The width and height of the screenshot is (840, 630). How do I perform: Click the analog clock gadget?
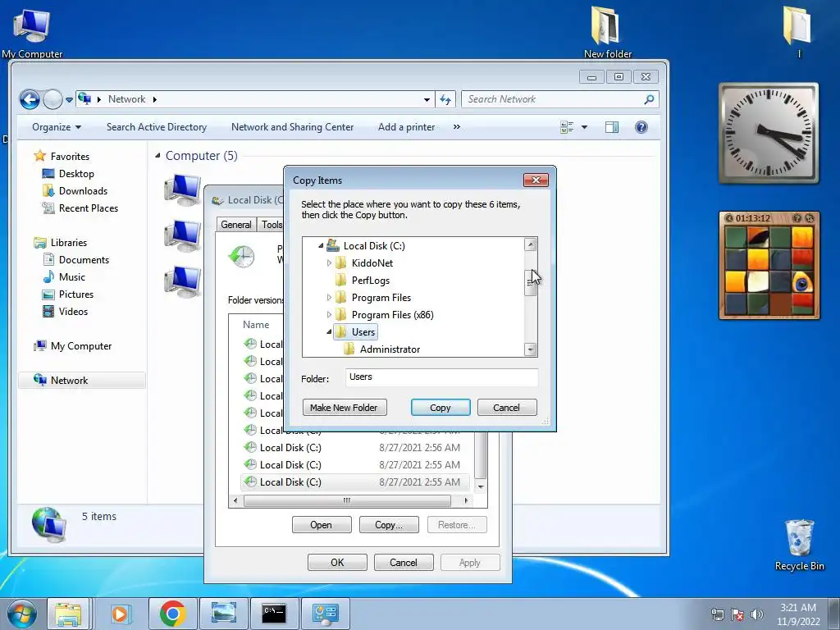tap(768, 133)
